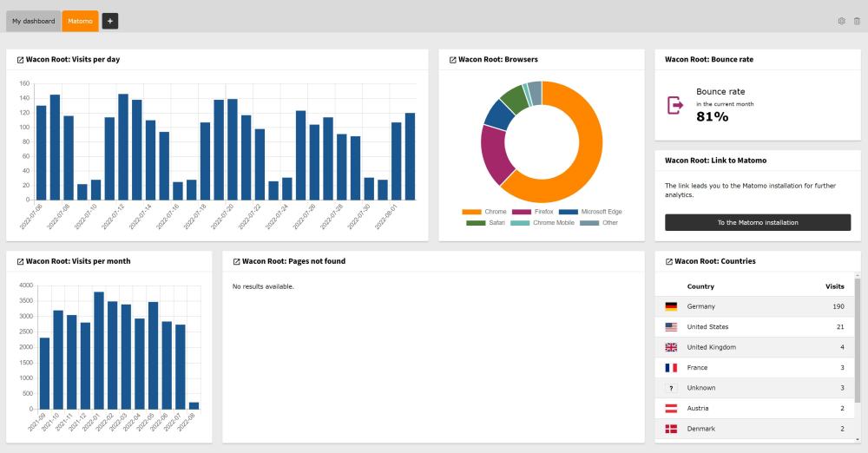Select the United Kingdom row text
The image size is (868, 453).
(712, 347)
